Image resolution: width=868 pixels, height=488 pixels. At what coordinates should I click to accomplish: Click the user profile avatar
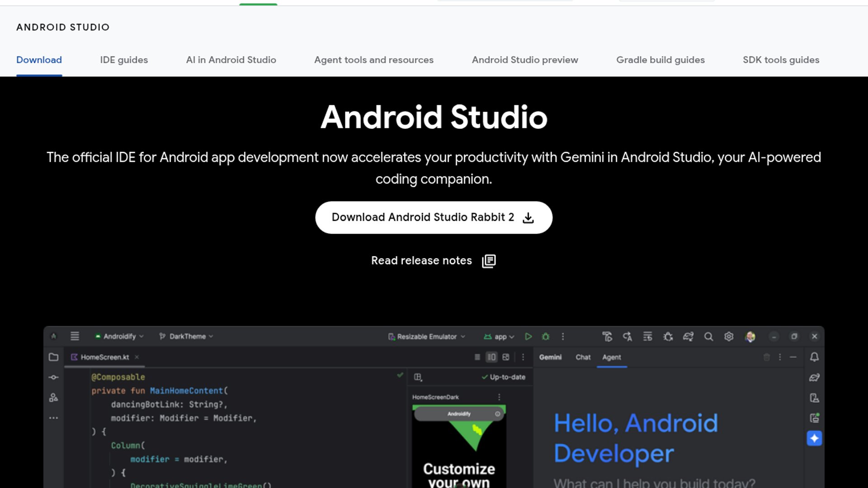(x=750, y=337)
